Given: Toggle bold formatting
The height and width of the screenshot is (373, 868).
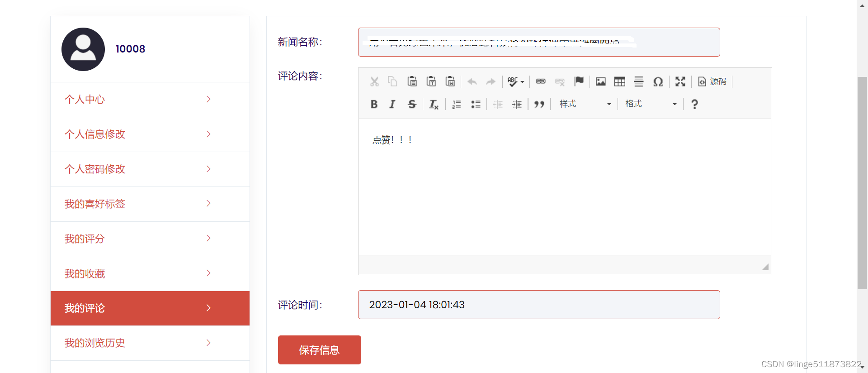Looking at the screenshot, I should [x=374, y=104].
